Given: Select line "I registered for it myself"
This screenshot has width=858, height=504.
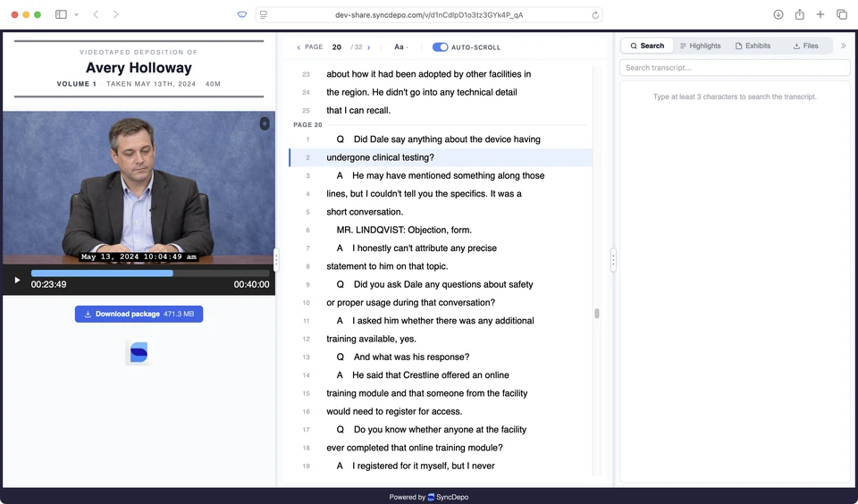Looking at the screenshot, I should [441, 466].
